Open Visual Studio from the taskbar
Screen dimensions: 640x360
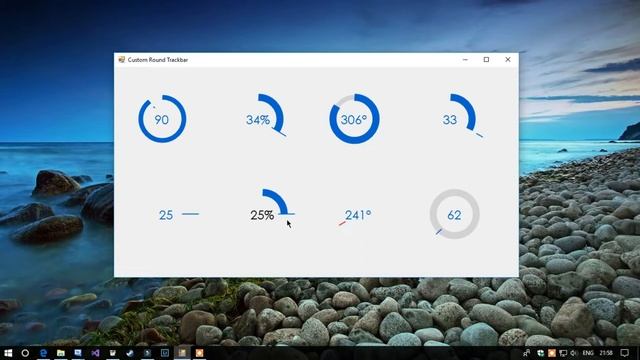pos(95,353)
